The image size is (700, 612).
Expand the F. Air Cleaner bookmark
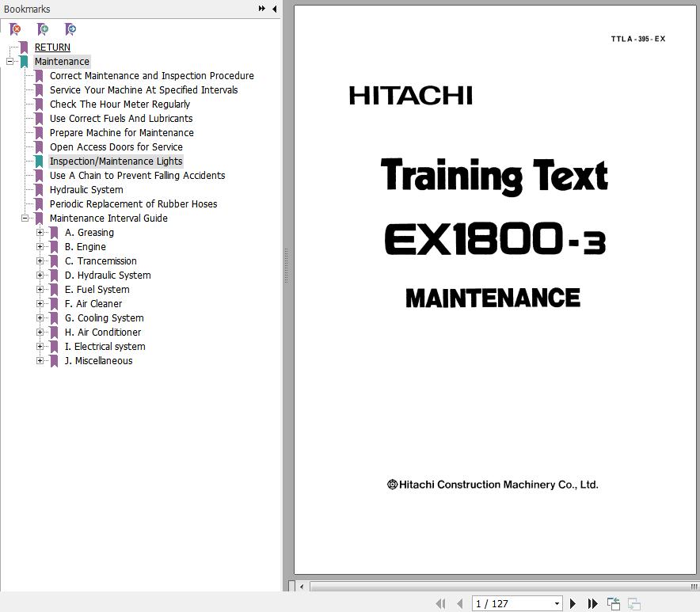[x=40, y=304]
